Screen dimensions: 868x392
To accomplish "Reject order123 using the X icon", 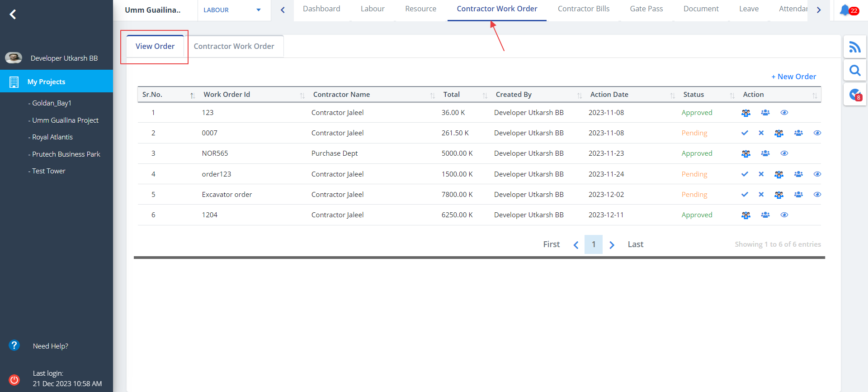I will [x=761, y=174].
